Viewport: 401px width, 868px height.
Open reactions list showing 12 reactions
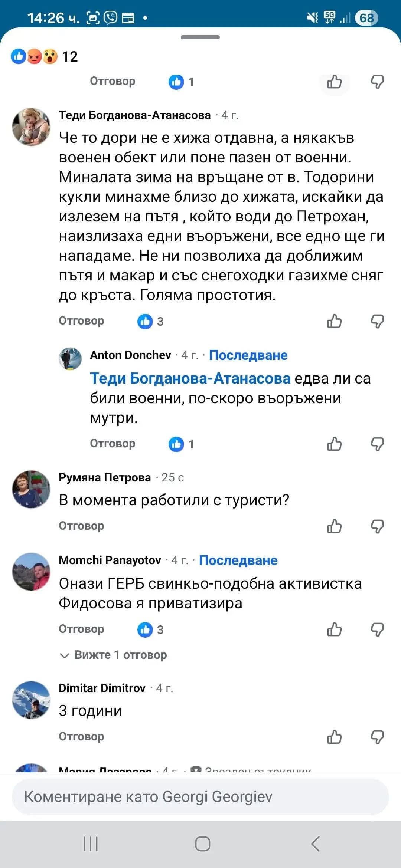(x=45, y=57)
